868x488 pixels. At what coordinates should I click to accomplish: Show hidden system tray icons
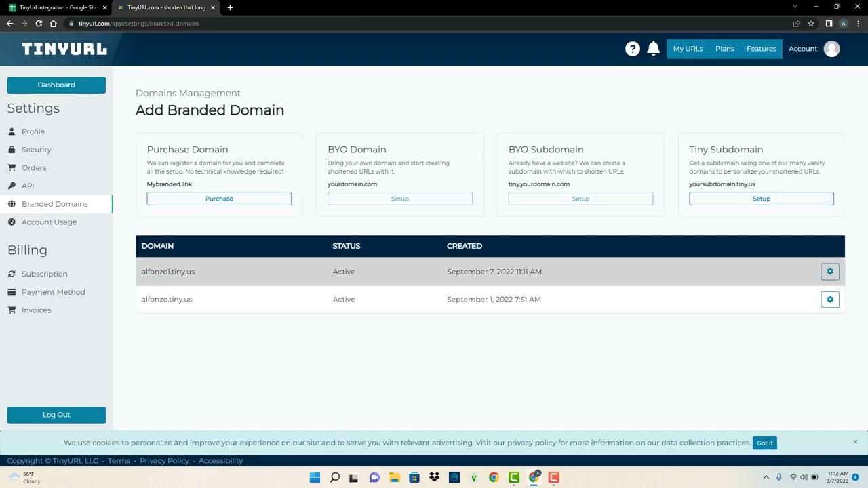[x=766, y=477]
